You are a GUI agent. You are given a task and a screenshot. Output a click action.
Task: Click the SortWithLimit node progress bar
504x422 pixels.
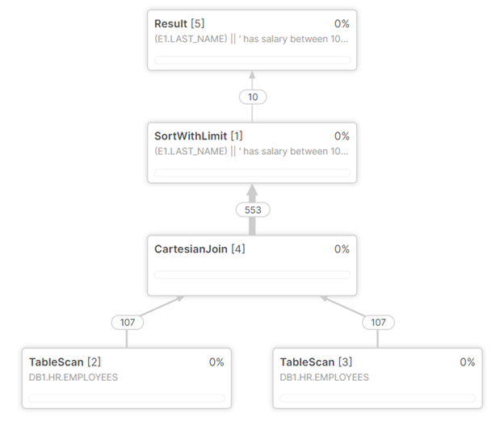[x=252, y=173]
